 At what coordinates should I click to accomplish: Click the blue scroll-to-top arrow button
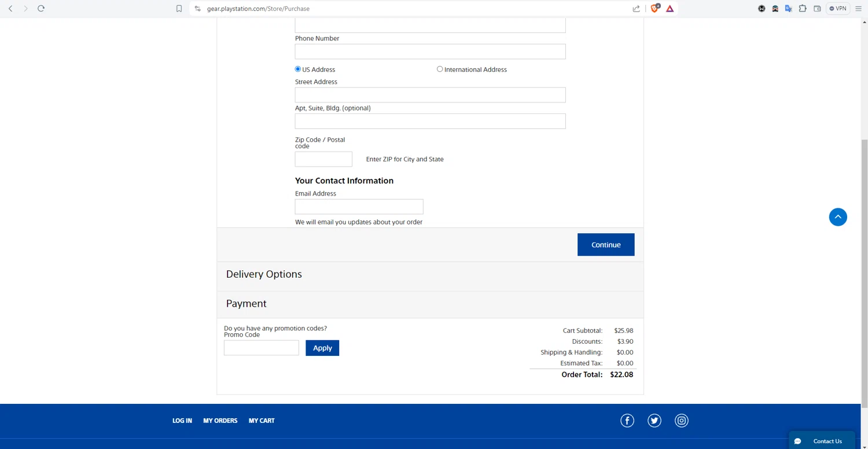[x=838, y=217]
